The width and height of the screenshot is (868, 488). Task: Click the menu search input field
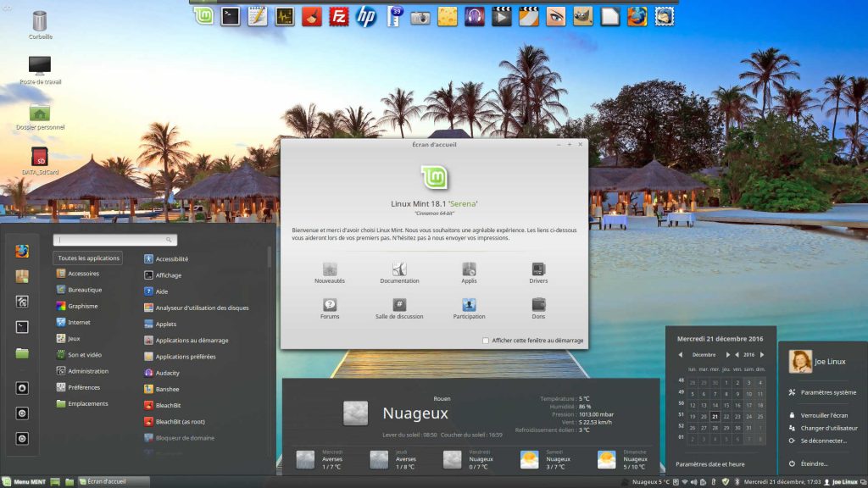(114, 241)
